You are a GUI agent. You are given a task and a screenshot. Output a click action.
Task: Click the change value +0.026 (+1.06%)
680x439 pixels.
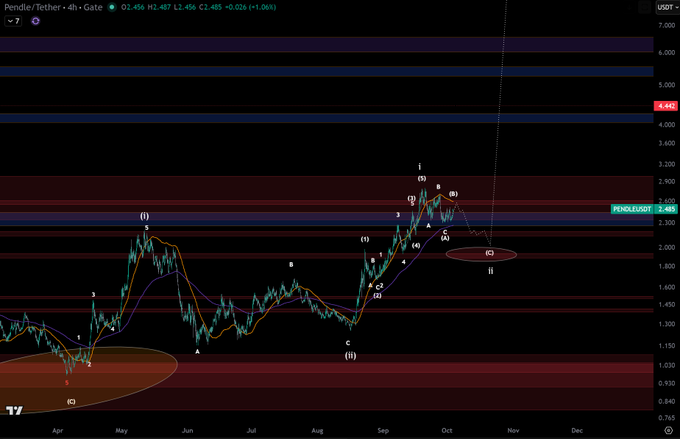[x=251, y=7]
